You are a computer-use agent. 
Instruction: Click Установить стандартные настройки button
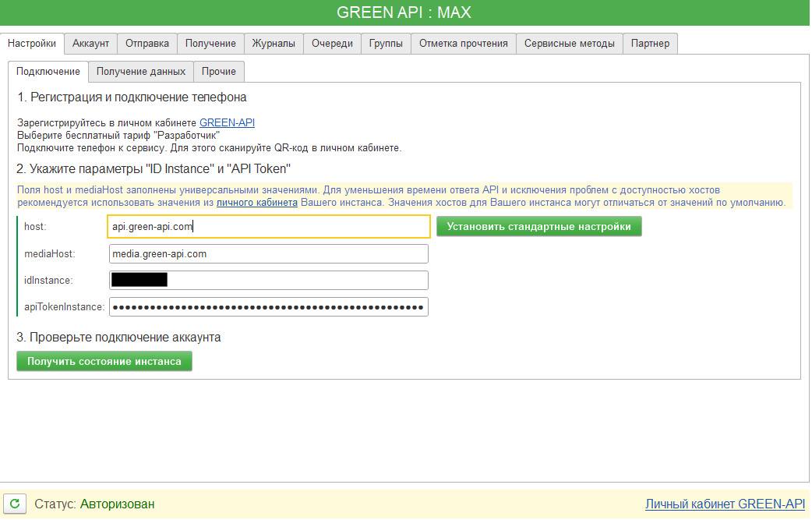[538, 226]
